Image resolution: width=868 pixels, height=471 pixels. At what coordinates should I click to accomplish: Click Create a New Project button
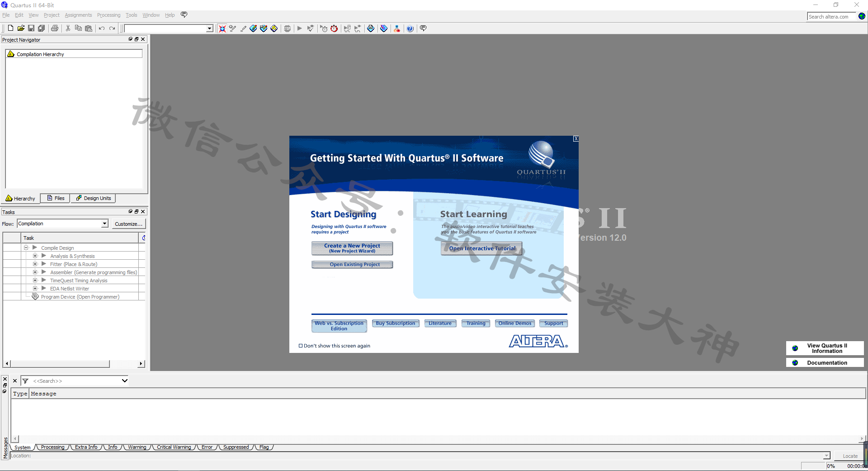pyautogui.click(x=352, y=248)
